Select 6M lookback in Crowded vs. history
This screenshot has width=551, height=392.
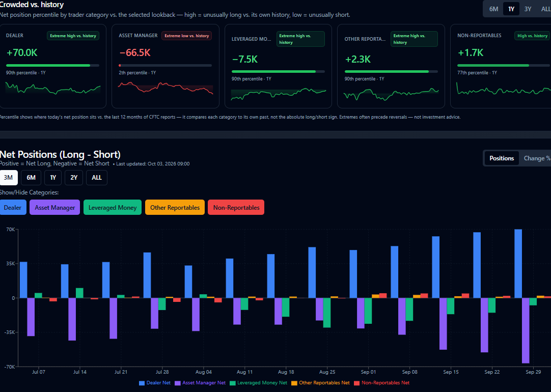tap(494, 9)
